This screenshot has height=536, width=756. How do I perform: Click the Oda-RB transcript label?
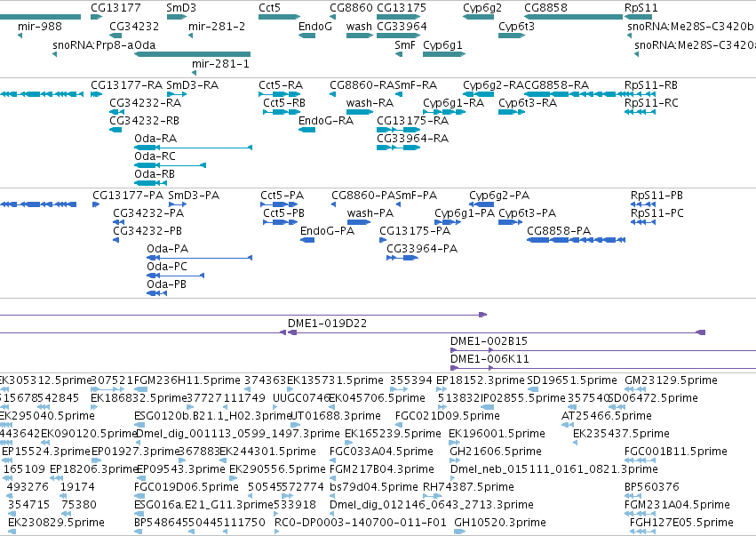(x=155, y=174)
